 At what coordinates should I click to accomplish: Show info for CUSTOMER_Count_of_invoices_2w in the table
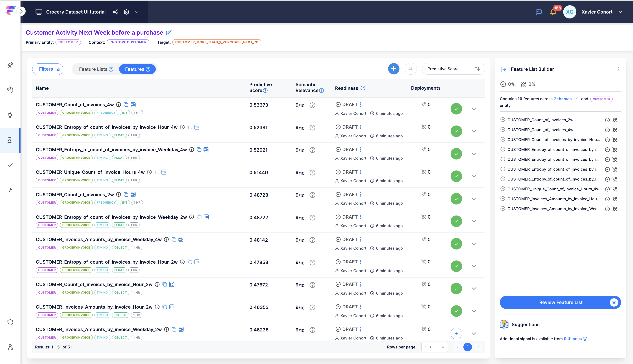tap(119, 194)
